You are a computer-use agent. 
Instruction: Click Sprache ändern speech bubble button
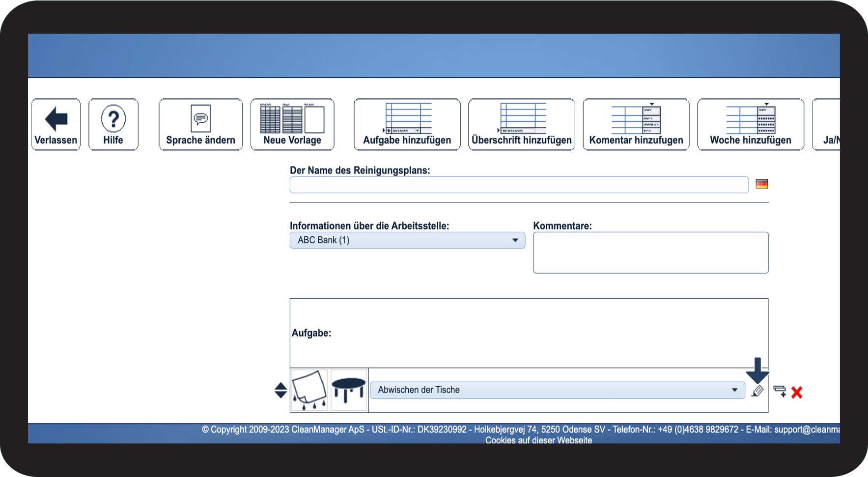coord(200,124)
